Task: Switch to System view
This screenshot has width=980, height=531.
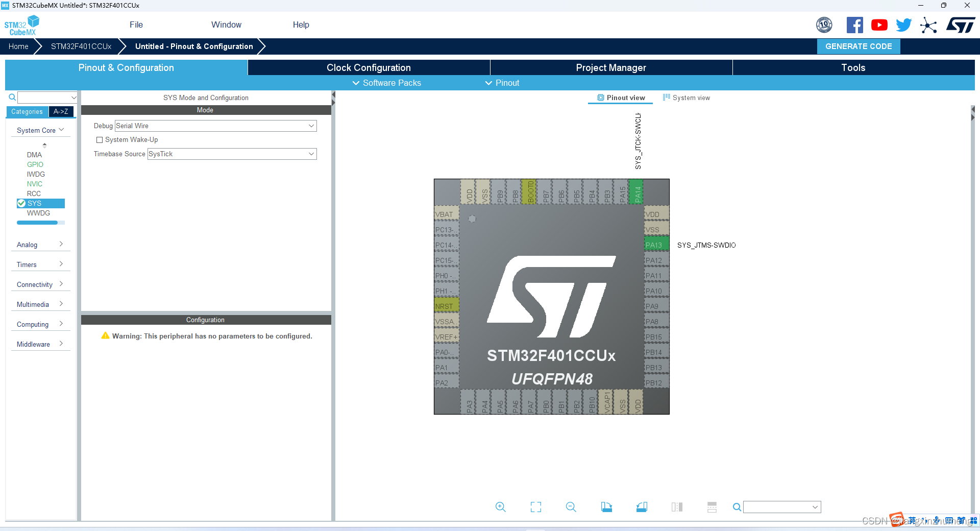Action: pos(686,98)
